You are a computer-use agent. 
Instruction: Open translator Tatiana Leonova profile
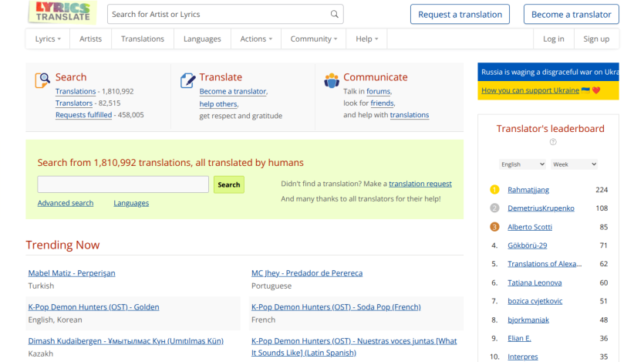point(534,282)
